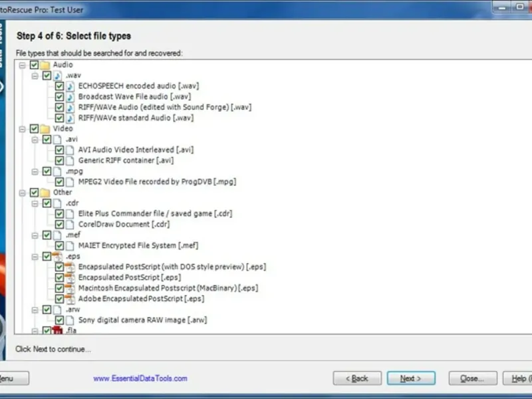
Task: Click the Next button
Action: (x=411, y=378)
